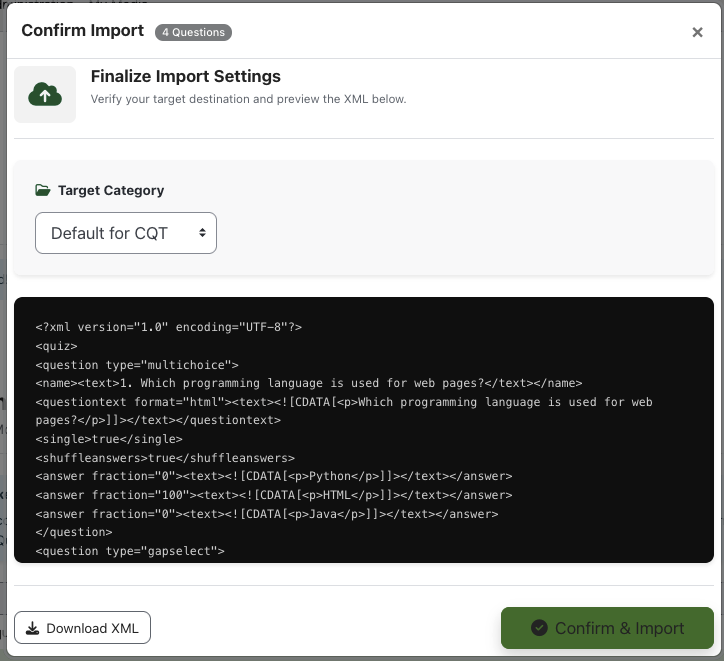Click the closing </question> tag line

point(74,532)
